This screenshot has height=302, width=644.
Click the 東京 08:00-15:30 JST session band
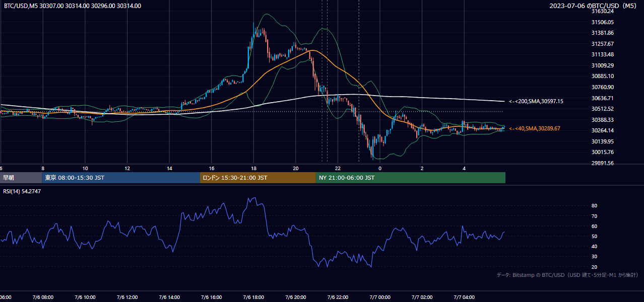pos(121,178)
